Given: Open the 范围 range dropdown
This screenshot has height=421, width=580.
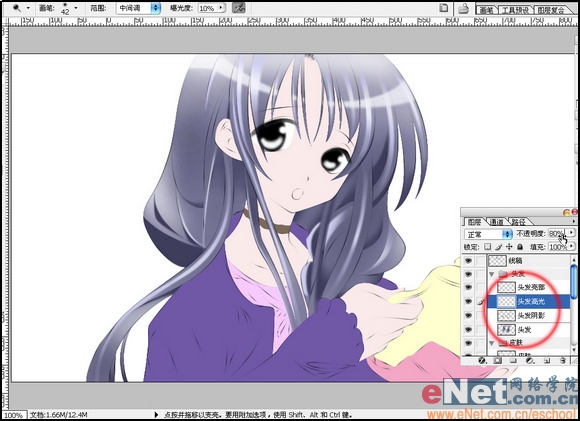Looking at the screenshot, I should click(138, 8).
